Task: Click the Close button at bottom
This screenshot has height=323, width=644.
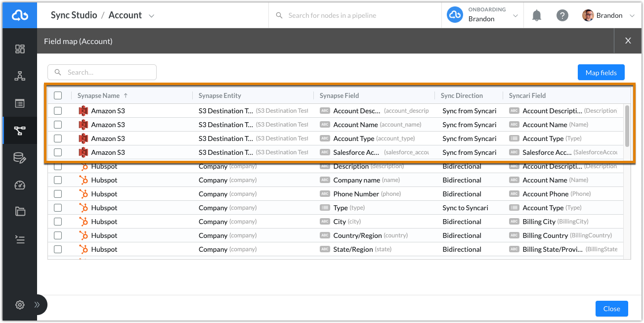Action: click(611, 309)
